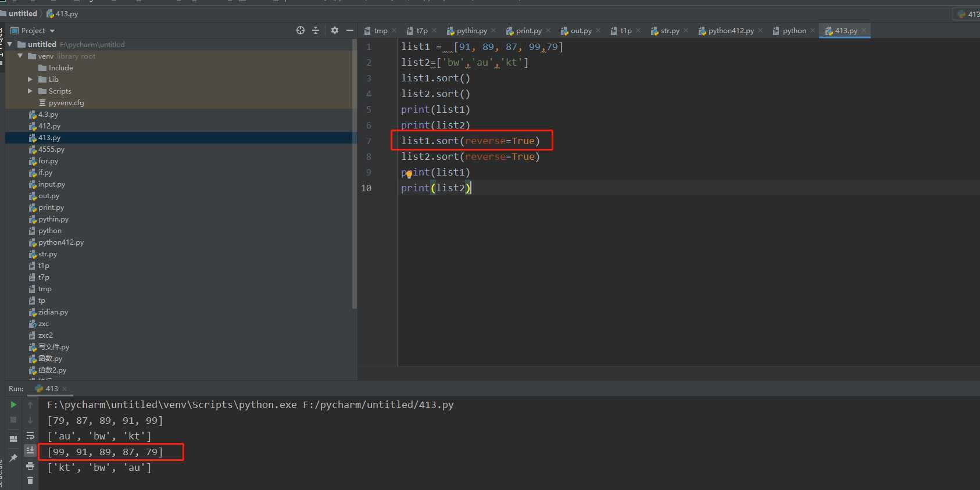Screen dimensions: 980x490
Task: Click console output ['kt', 'bw', 'au']
Action: (99, 467)
